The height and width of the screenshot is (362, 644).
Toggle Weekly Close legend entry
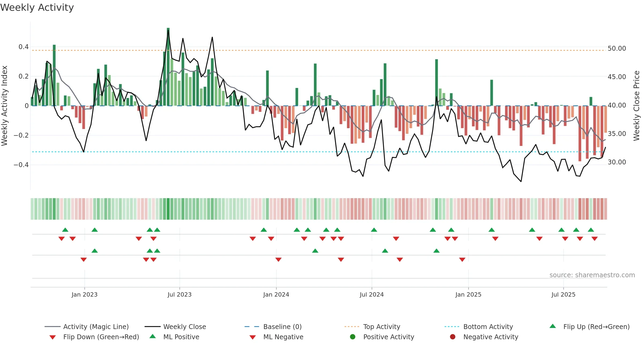175,327
